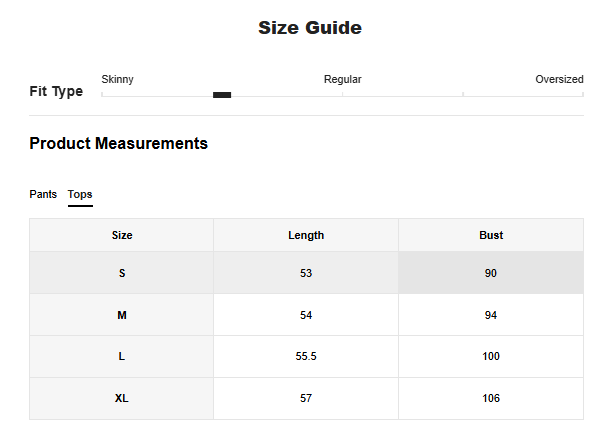Screen dimensions: 607x423
Task: Click bust value 94 for size M
Action: (x=490, y=315)
